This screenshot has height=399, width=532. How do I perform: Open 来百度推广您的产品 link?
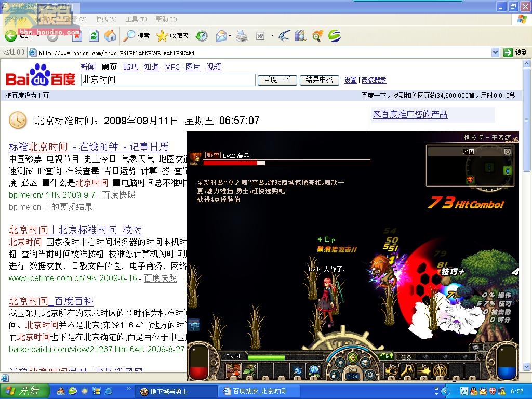(x=410, y=115)
